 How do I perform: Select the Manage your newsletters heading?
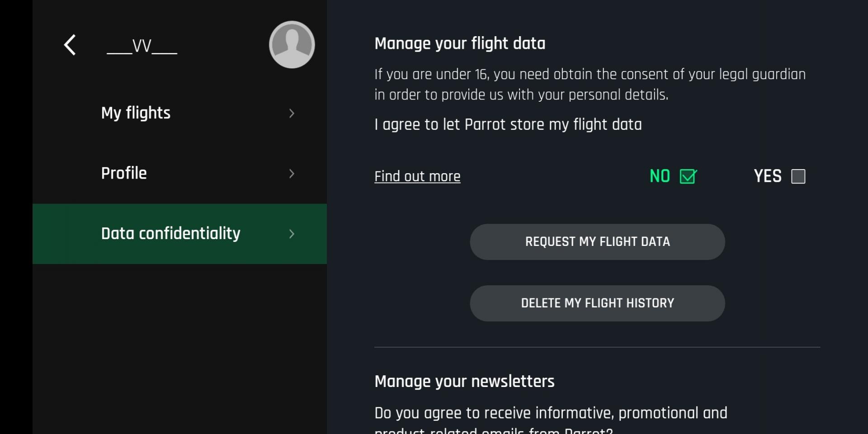[x=464, y=382]
